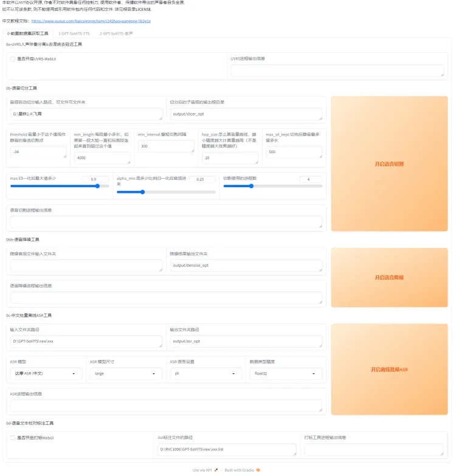Image resolution: width=456 pixels, height=476 pixels.
Task: Click the min_interval field showing 300
Action: (166, 146)
